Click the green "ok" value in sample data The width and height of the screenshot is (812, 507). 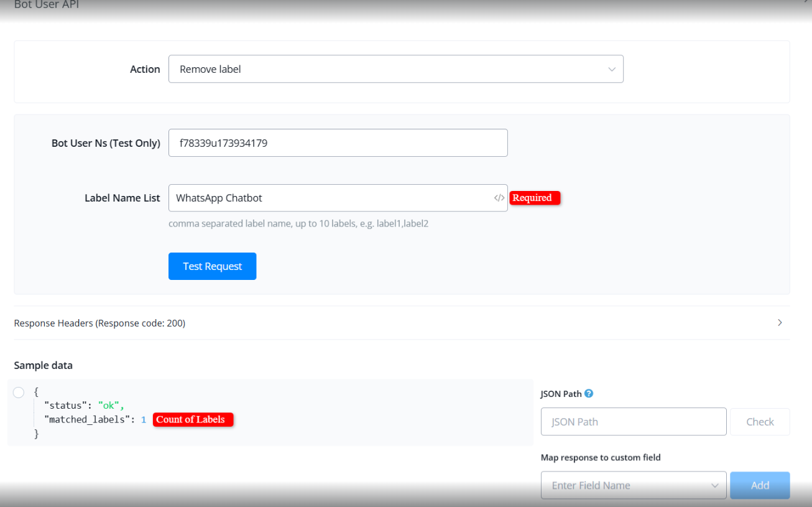[109, 406]
